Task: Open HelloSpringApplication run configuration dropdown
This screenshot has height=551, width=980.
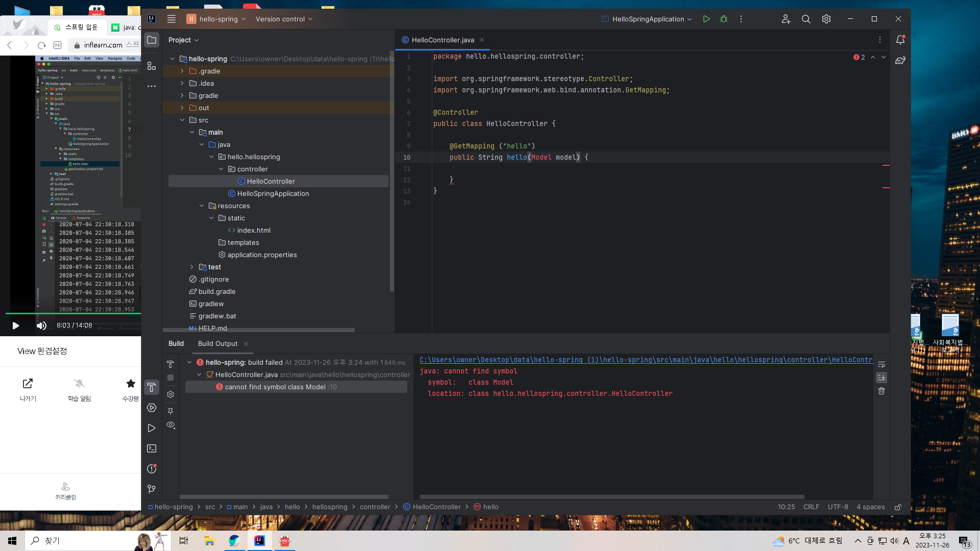Action: click(647, 19)
